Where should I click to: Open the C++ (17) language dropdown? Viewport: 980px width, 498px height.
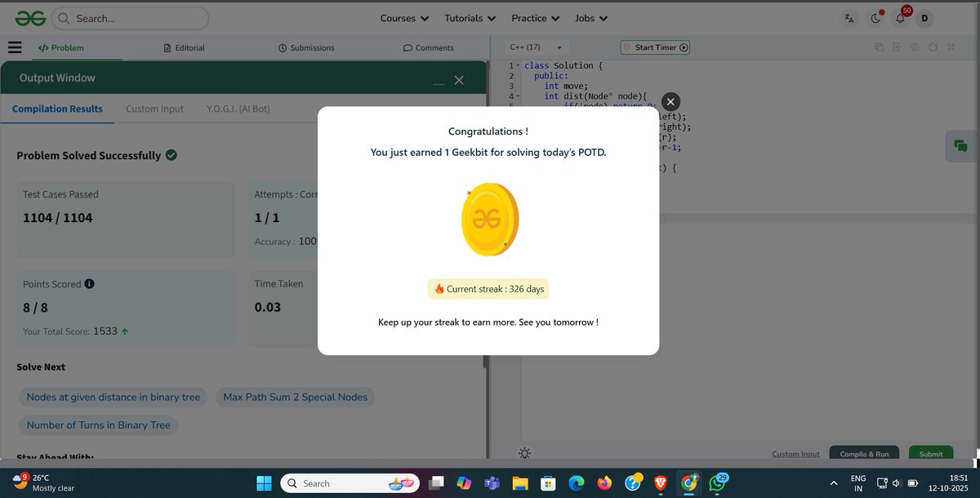click(536, 47)
